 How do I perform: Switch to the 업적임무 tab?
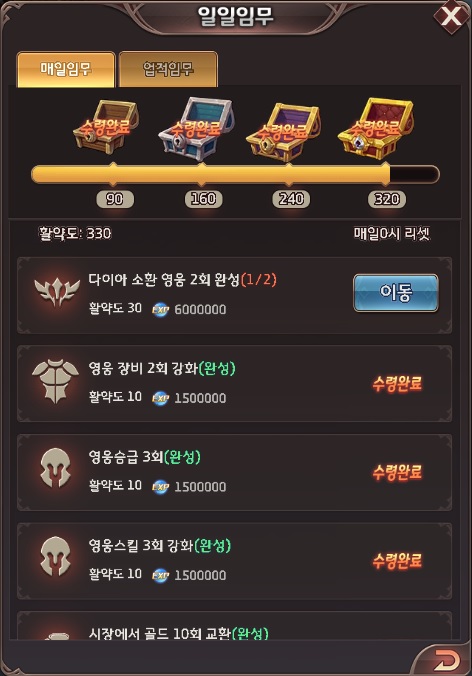point(168,69)
